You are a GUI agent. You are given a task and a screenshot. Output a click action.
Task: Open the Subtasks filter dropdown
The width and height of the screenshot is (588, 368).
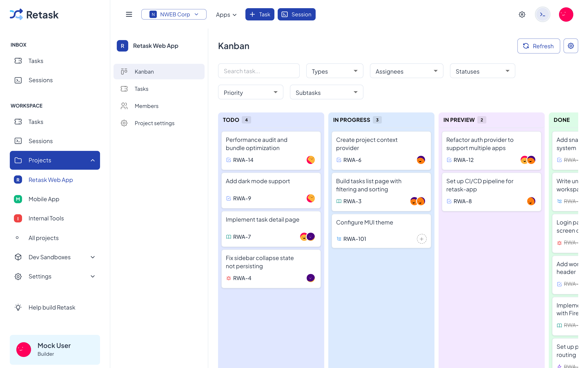[x=326, y=92]
